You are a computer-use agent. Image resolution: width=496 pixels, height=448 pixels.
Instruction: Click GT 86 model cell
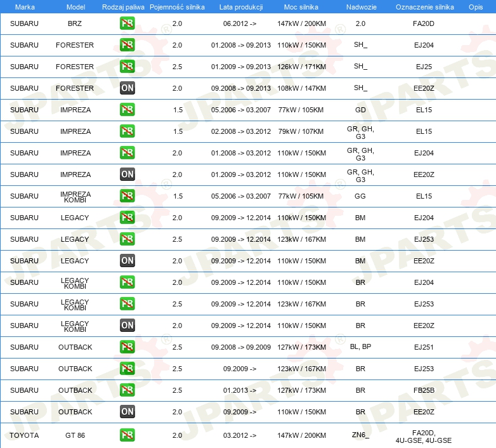(75, 435)
